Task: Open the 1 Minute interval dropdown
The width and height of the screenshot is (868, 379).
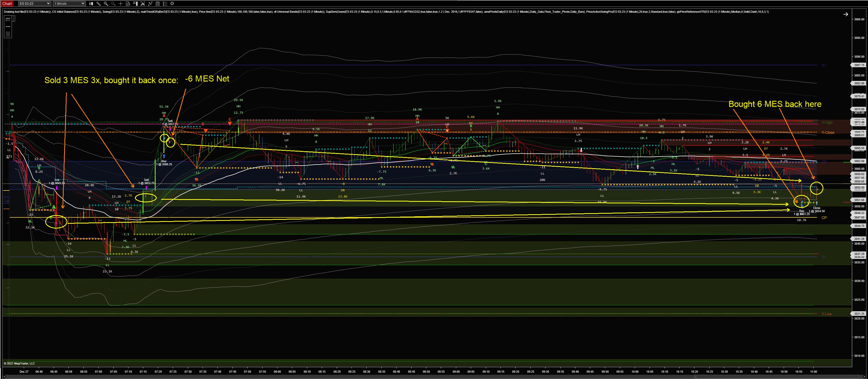Action: point(69,4)
